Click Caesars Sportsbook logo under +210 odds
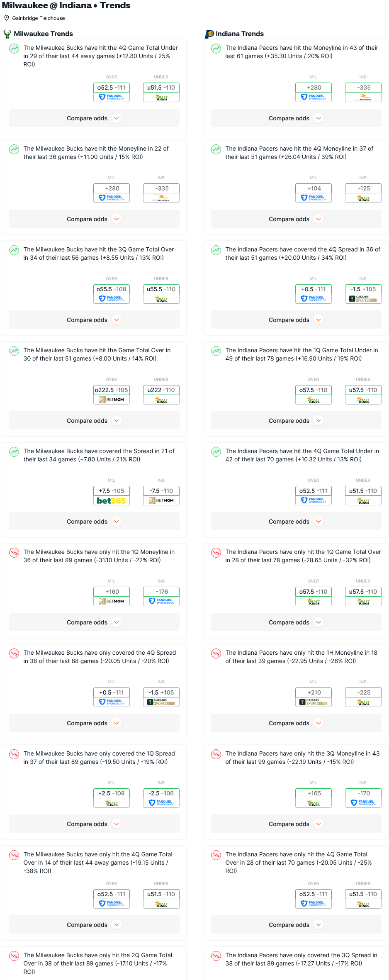 [x=313, y=702]
